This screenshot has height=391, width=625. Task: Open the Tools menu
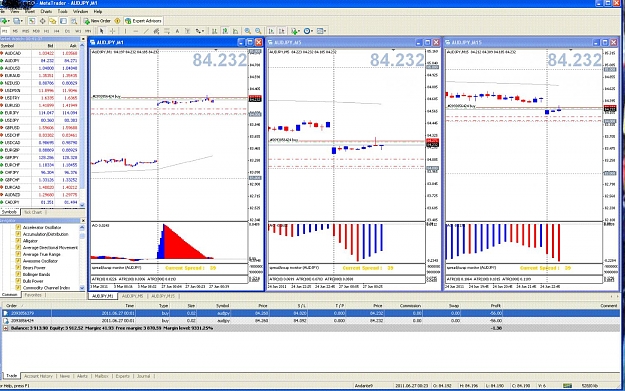(63, 12)
